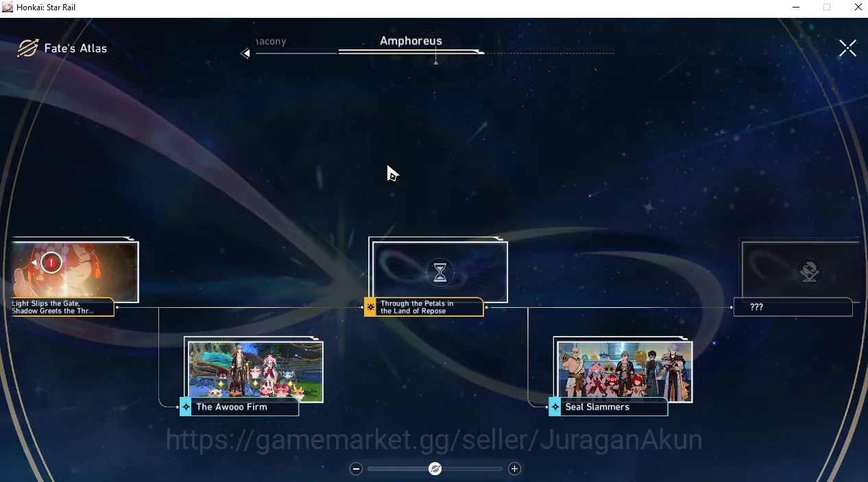868x482 pixels.
Task: Zoom out with the minus button
Action: coord(356,469)
